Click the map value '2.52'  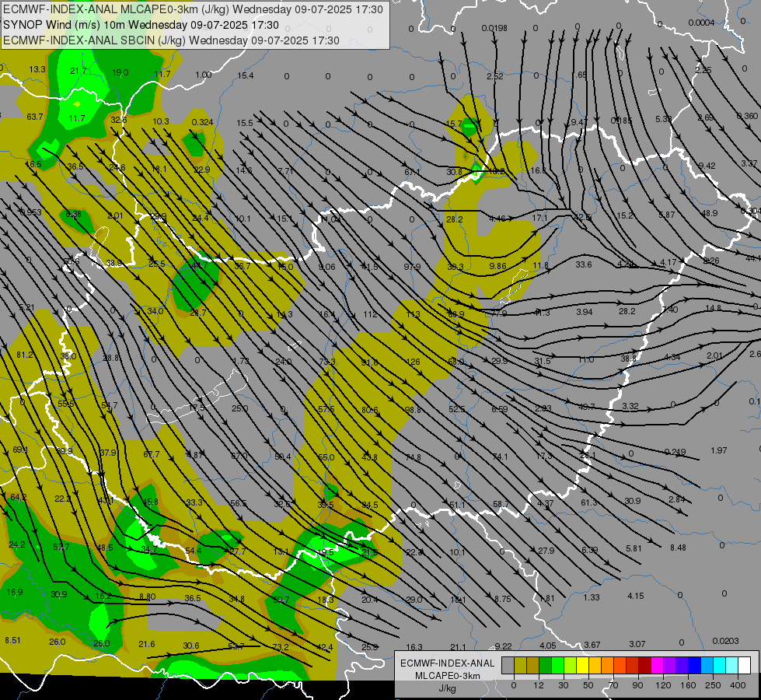coord(495,75)
